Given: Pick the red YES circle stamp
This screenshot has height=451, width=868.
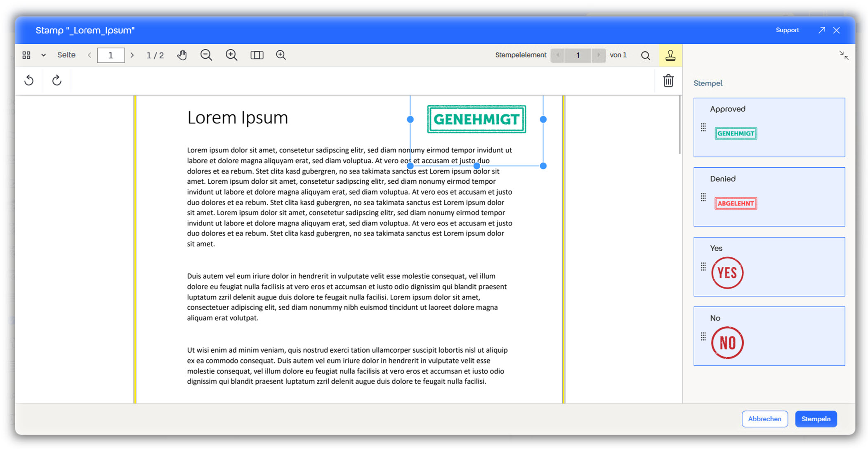Looking at the screenshot, I should coord(727,273).
